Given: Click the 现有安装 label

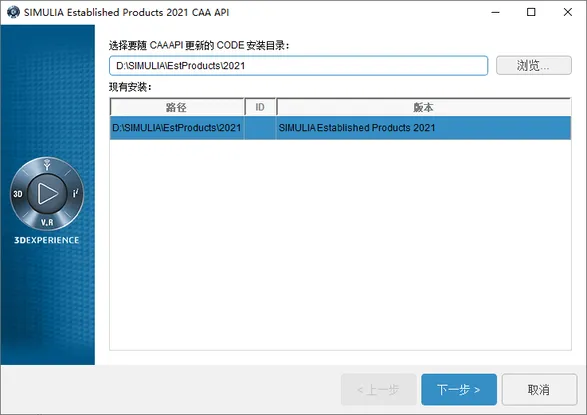Looking at the screenshot, I should (x=130, y=87).
